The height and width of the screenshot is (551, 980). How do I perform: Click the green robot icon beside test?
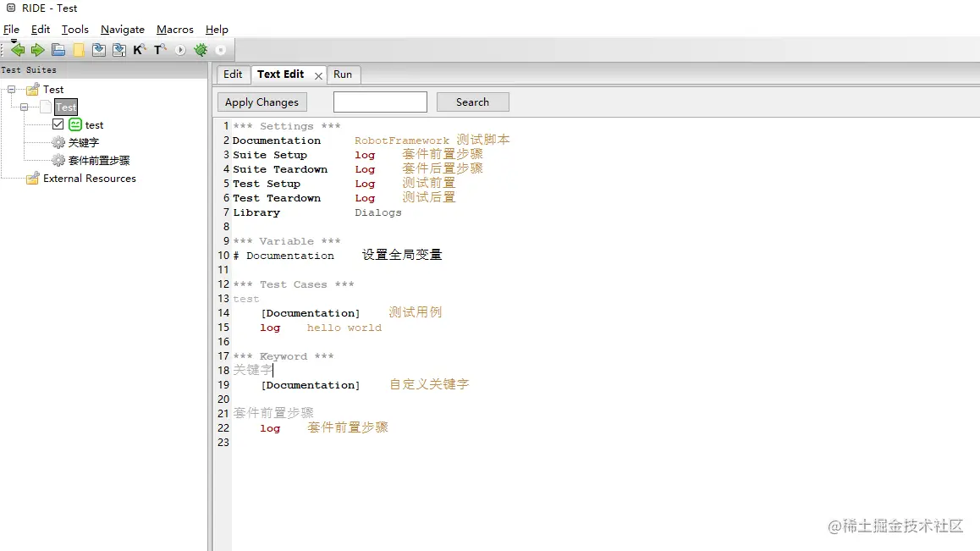pyautogui.click(x=75, y=124)
